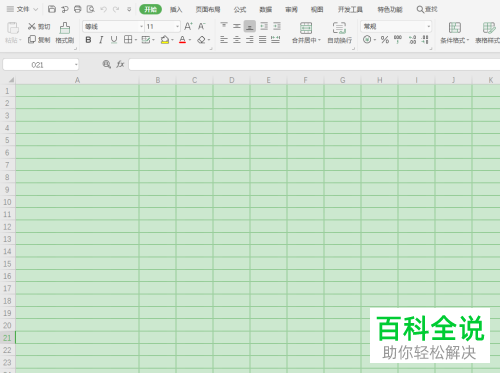Toggle Underline formatting
The height and width of the screenshot is (373, 500).
click(114, 40)
